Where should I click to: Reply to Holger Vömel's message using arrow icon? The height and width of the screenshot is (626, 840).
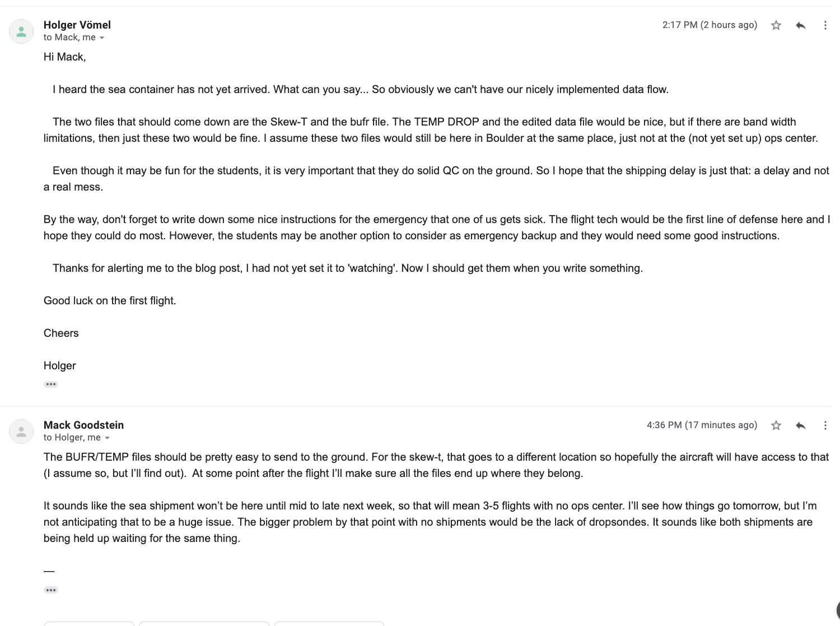(801, 25)
